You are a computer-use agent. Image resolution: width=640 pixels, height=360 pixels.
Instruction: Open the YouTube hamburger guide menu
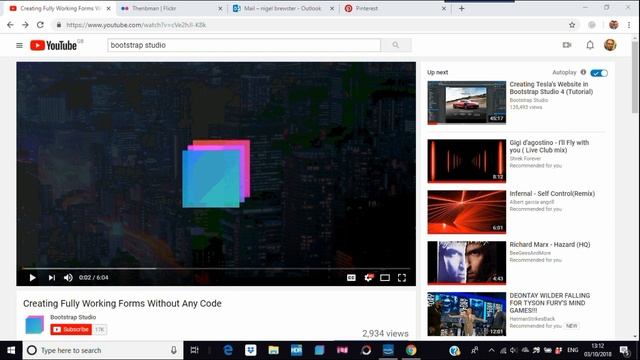[19, 45]
